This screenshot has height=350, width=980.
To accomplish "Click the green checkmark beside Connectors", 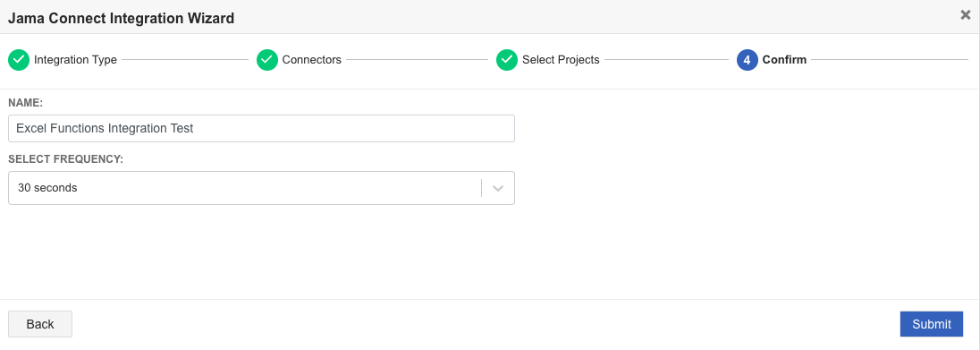I will point(266,60).
